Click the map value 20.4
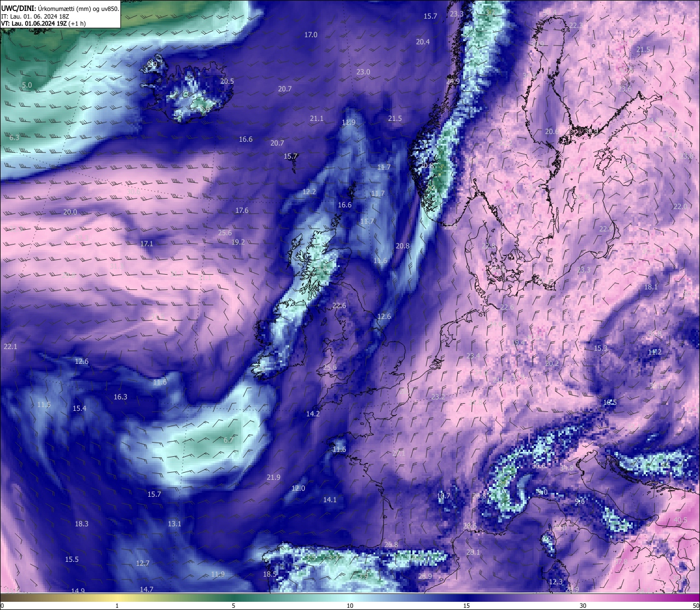The width and height of the screenshot is (700, 610). pyautogui.click(x=423, y=42)
